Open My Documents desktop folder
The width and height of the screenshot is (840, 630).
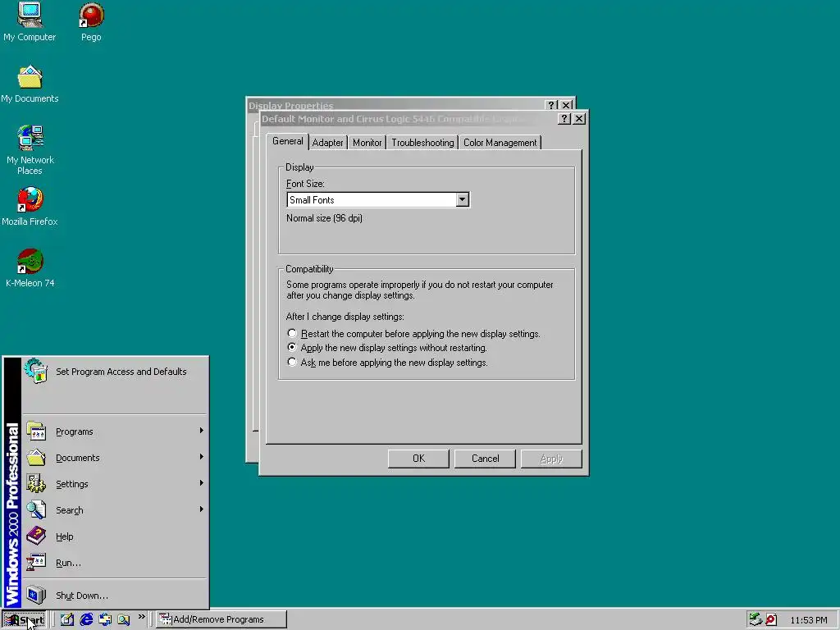coord(30,76)
